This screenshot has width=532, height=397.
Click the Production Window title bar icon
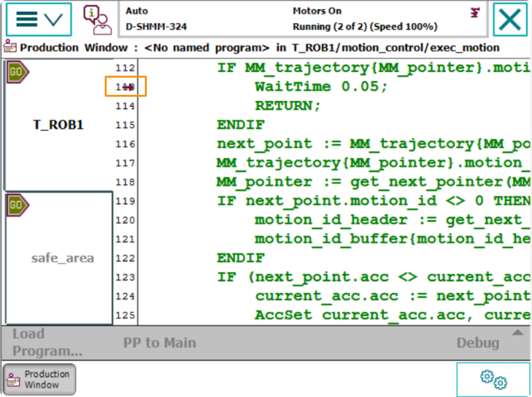coord(10,47)
